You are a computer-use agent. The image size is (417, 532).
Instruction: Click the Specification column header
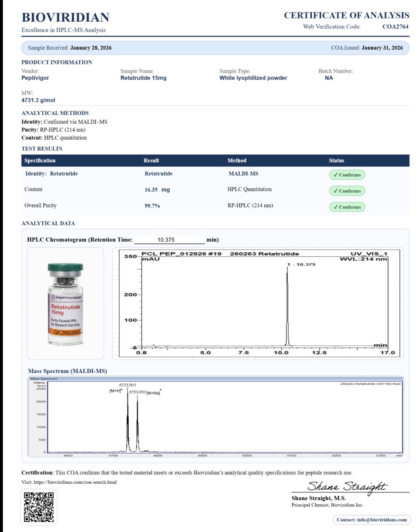[x=40, y=161]
